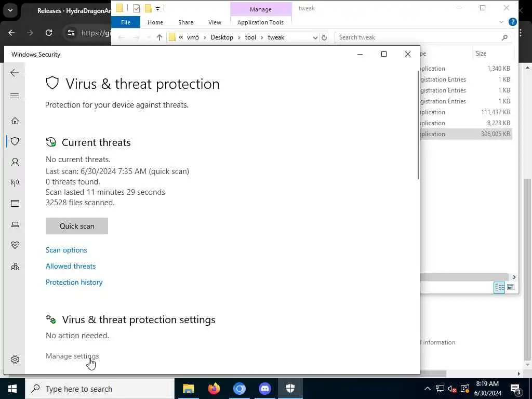
Task: Open Protection history link
Action: pos(74,282)
